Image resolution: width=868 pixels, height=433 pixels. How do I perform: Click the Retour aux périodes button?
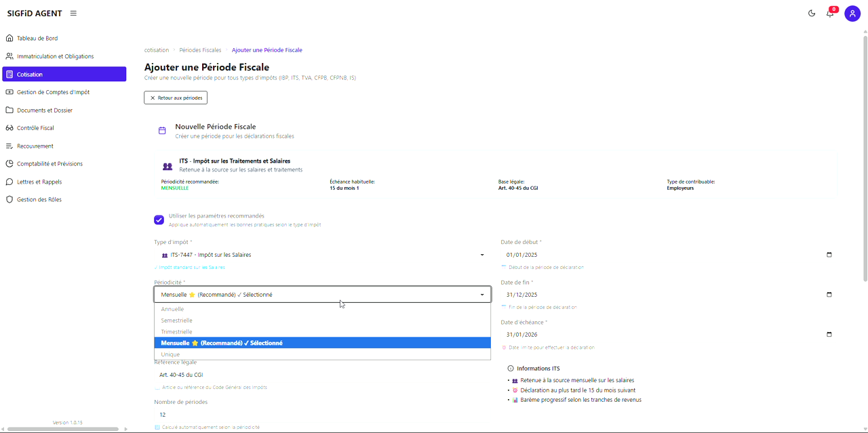(x=176, y=98)
